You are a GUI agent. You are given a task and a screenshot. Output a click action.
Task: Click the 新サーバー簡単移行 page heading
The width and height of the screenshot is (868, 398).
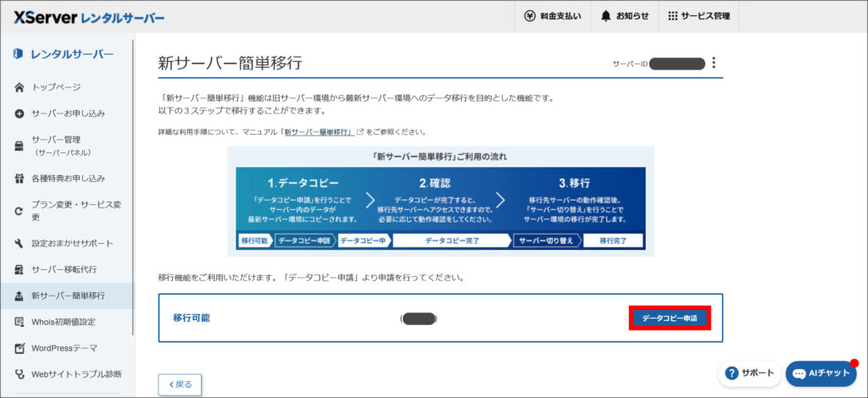coord(231,63)
